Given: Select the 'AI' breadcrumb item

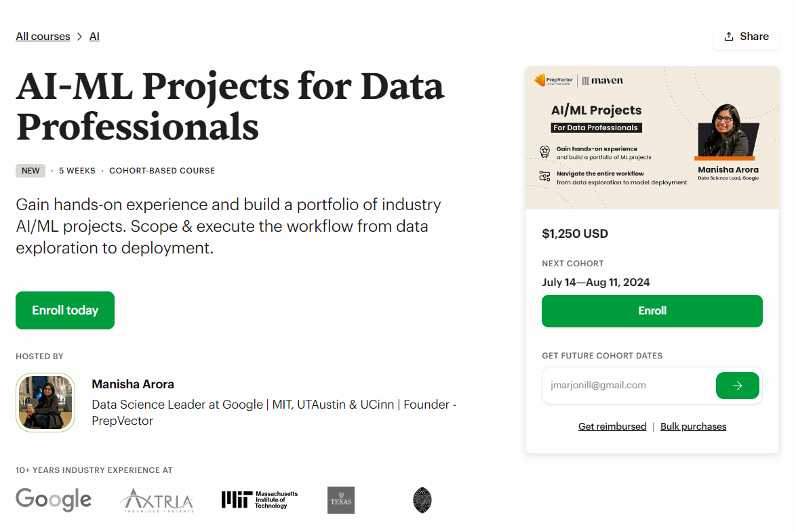Looking at the screenshot, I should click(x=94, y=36).
